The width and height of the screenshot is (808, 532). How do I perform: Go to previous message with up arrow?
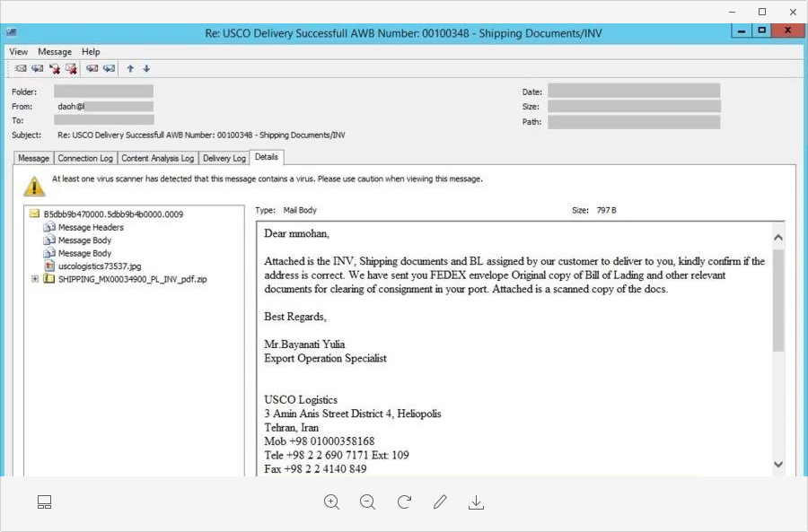click(130, 68)
